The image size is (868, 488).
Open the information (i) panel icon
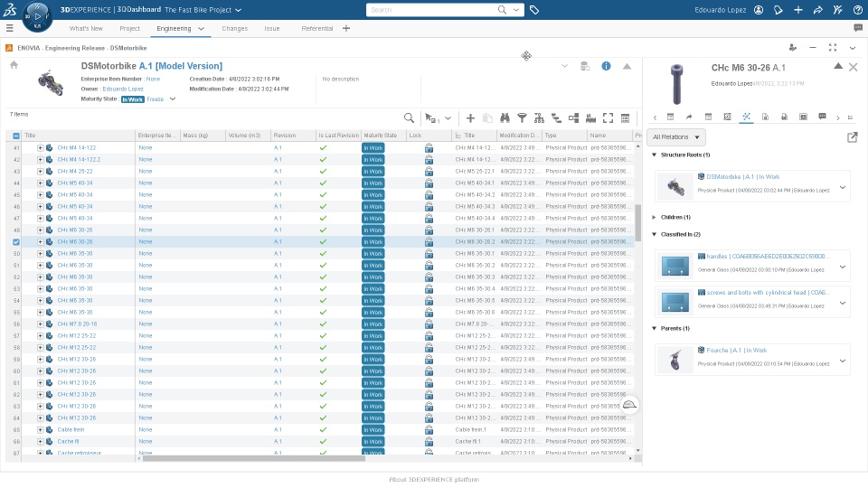(x=606, y=66)
